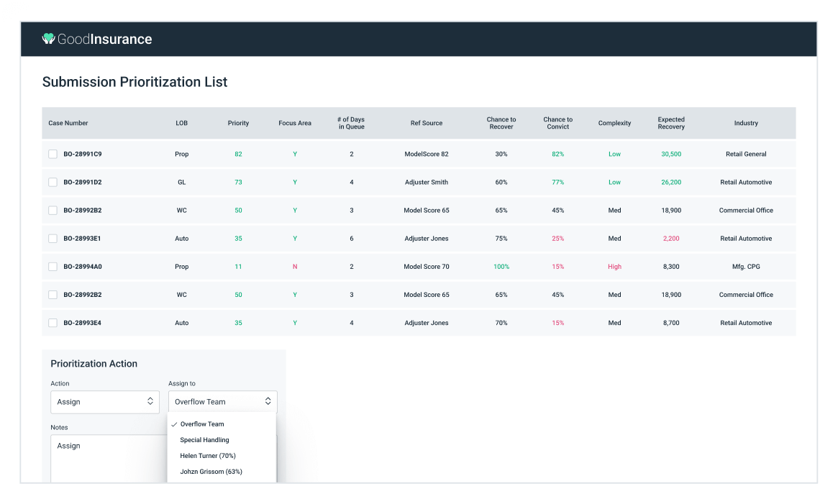Viewport: 838px width, 504px height.
Task: Click the Complexity column header
Action: click(614, 123)
